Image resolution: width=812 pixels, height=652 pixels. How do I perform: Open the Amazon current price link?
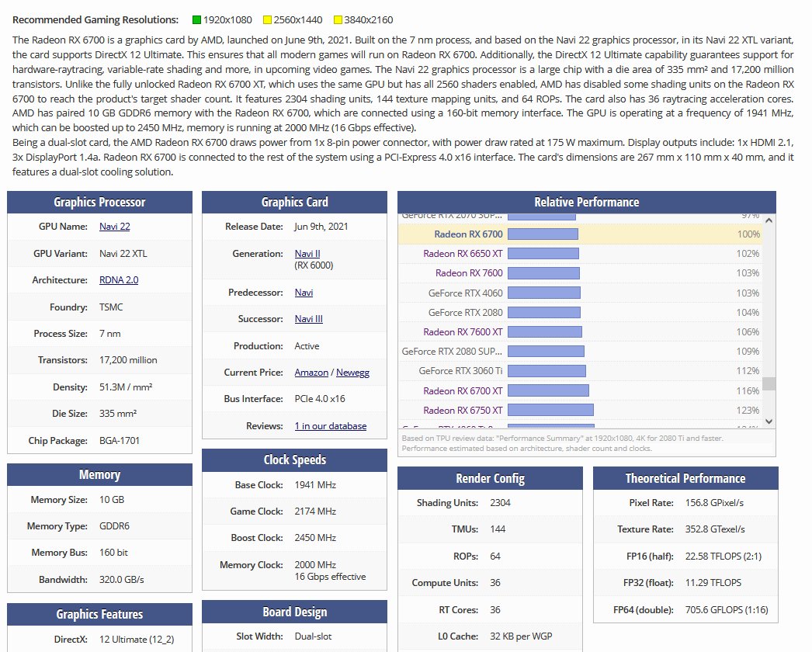tap(311, 373)
